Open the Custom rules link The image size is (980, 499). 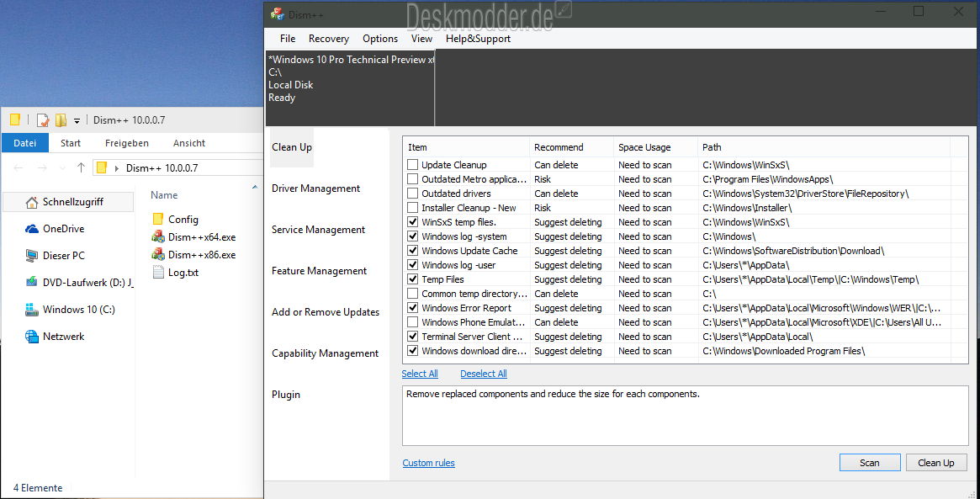429,464
